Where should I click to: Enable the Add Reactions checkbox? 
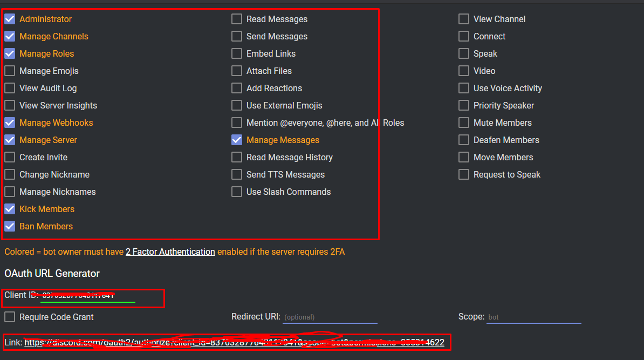tap(237, 88)
